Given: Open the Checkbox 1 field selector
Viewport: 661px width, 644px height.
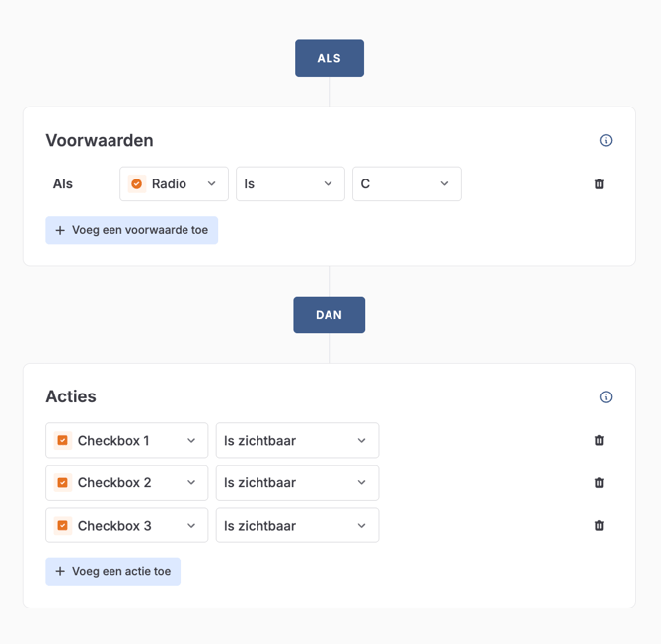Looking at the screenshot, I should tap(127, 441).
